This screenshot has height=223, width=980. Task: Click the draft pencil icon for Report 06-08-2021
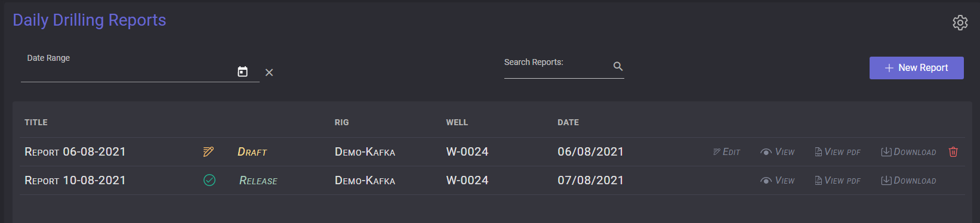point(208,151)
